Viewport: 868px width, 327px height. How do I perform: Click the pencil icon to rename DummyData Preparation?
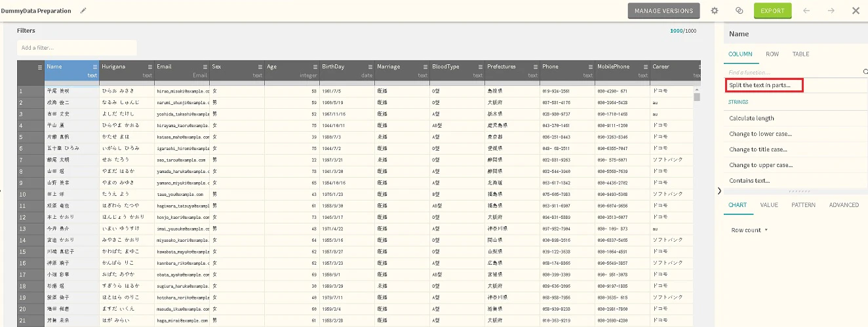(x=83, y=10)
